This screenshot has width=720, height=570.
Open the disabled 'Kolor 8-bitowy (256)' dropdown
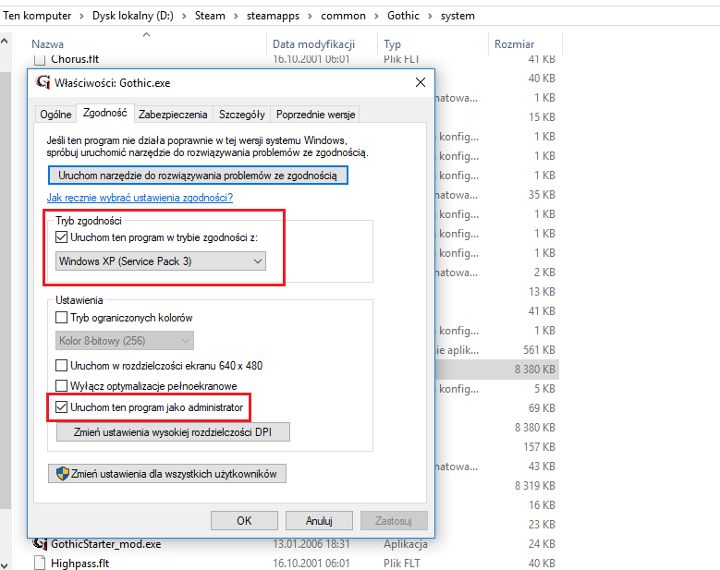tap(124, 340)
